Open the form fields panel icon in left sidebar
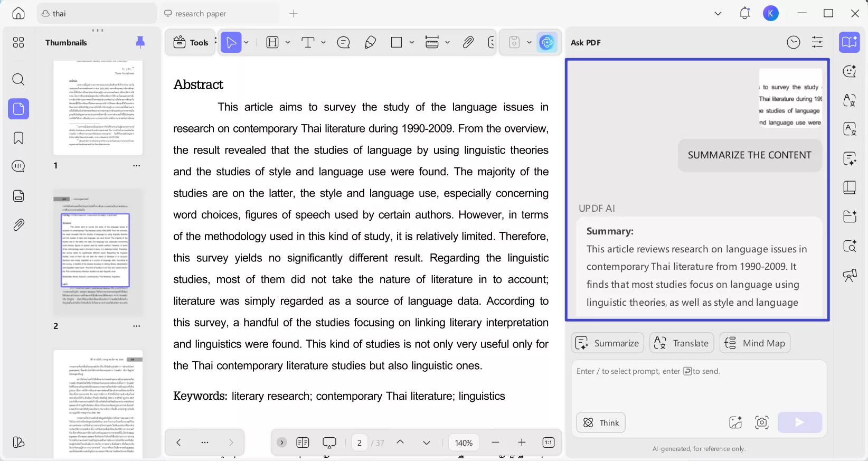This screenshot has width=868, height=461. tap(18, 196)
